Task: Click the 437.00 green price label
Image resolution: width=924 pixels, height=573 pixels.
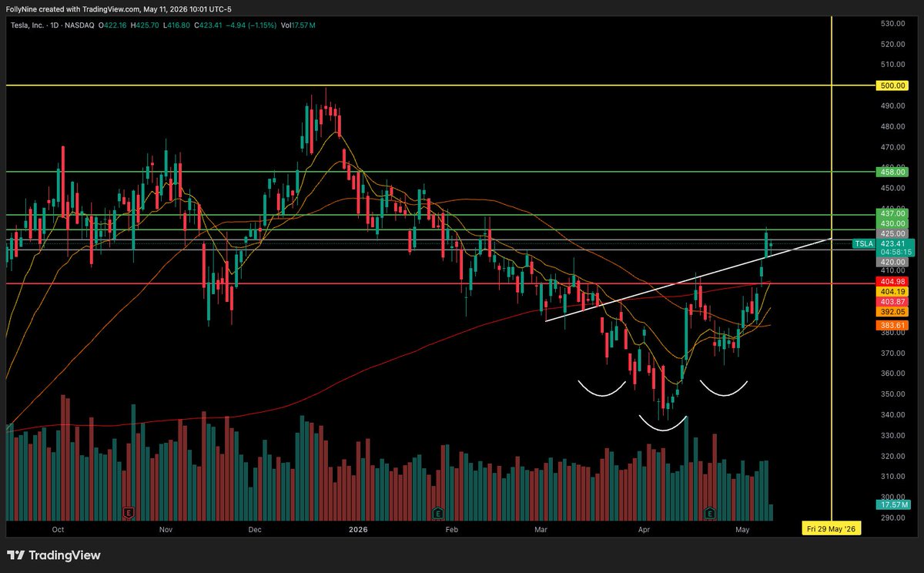Action: pyautogui.click(x=892, y=213)
